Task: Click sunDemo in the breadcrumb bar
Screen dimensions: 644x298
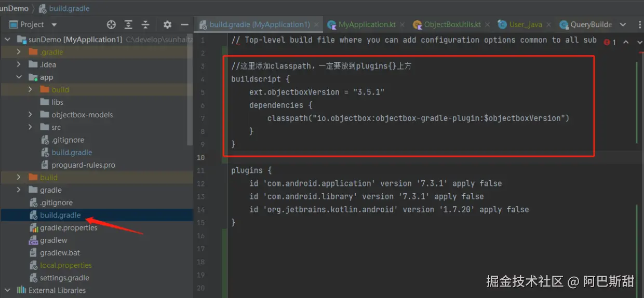Action: [x=15, y=8]
